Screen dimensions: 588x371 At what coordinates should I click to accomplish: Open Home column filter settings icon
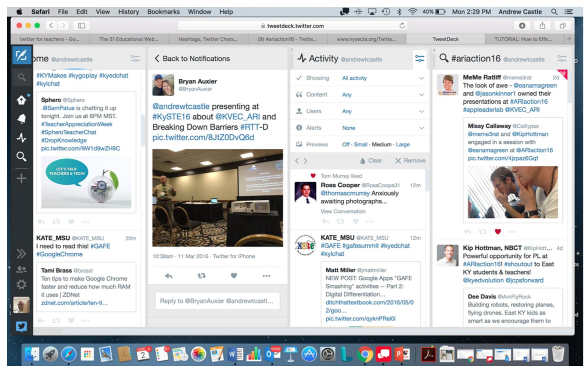[x=135, y=59]
